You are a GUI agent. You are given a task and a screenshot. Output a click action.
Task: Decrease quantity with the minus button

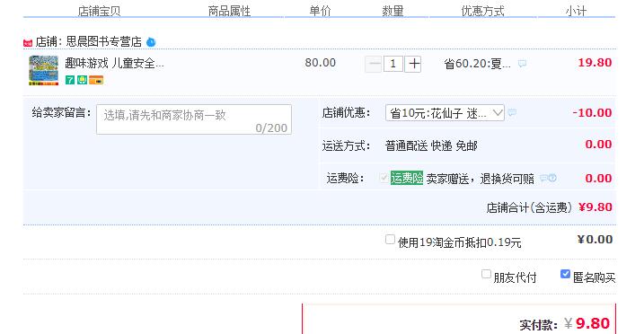pos(374,64)
